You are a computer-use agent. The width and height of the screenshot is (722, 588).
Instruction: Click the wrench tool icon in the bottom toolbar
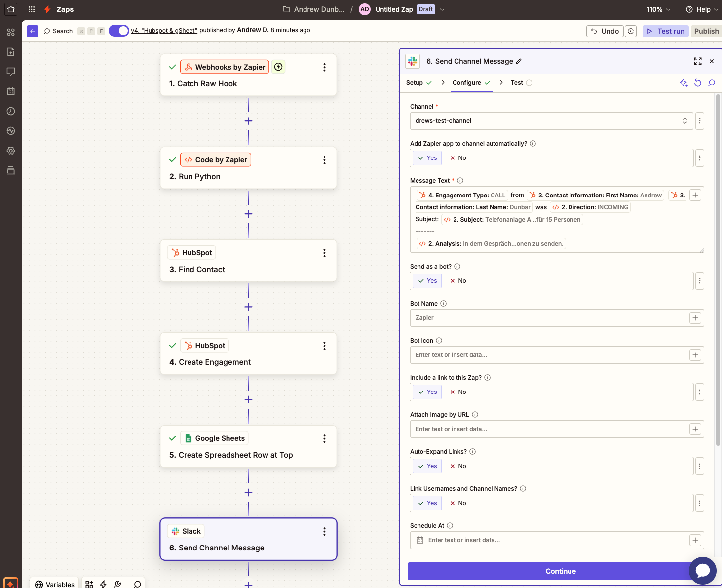pos(117,584)
